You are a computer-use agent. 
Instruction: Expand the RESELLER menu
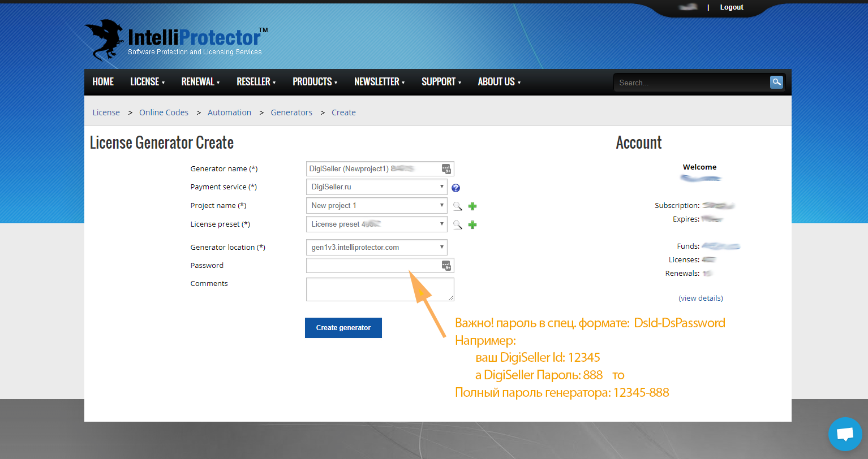tap(256, 82)
